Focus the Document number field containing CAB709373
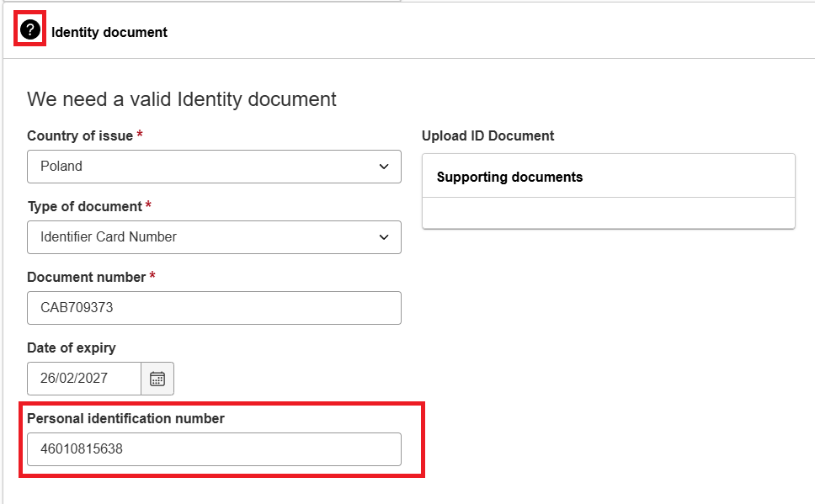Screen dimensions: 815x504 (x=214, y=308)
